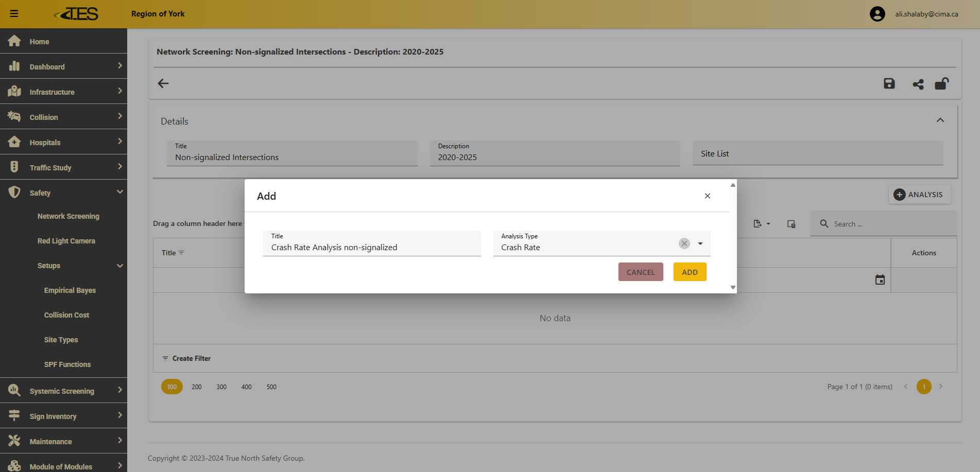Close the Add dialog

coord(707,196)
